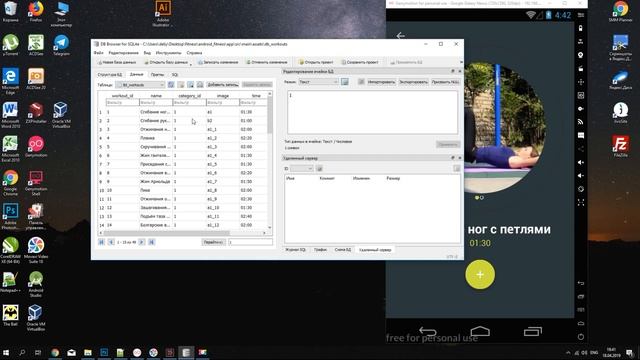Viewport: 640px width, 360px height.
Task: Click the Присвоить NULL button
Action: coord(445,82)
